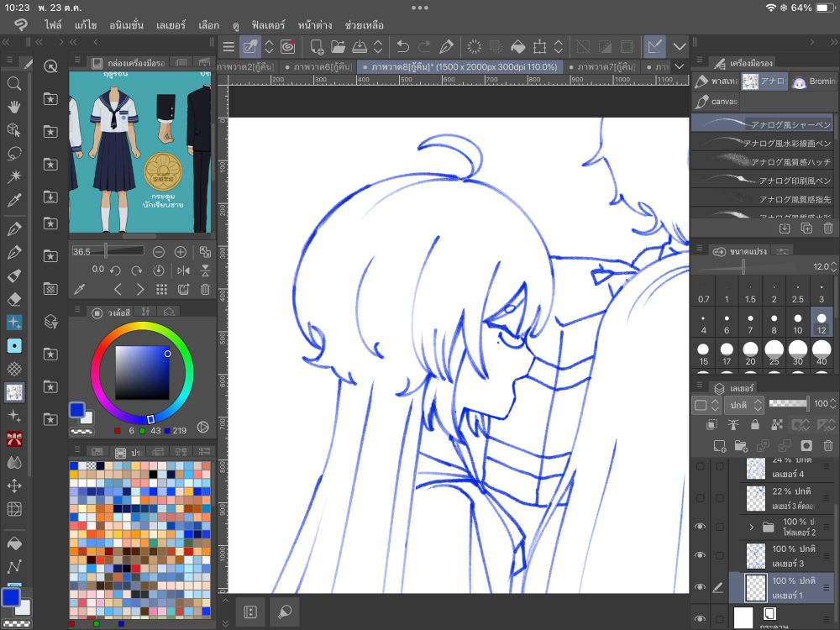
Task: Hide เลเยอร์ 3 using its eye icon
Action: [x=700, y=555]
